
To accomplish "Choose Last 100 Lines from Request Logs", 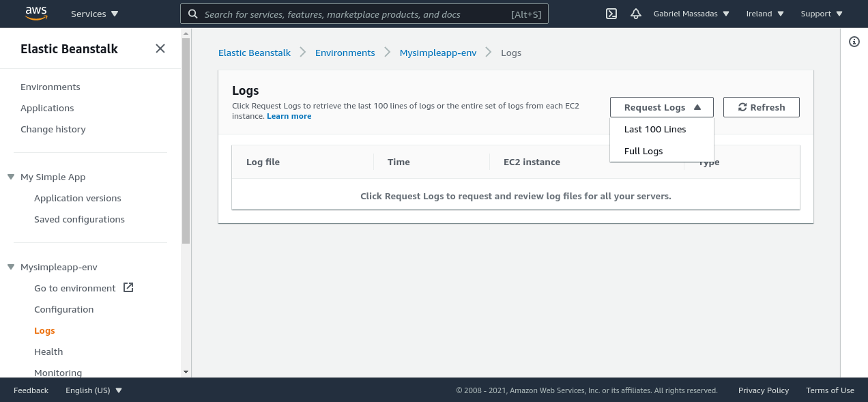I will [x=654, y=129].
